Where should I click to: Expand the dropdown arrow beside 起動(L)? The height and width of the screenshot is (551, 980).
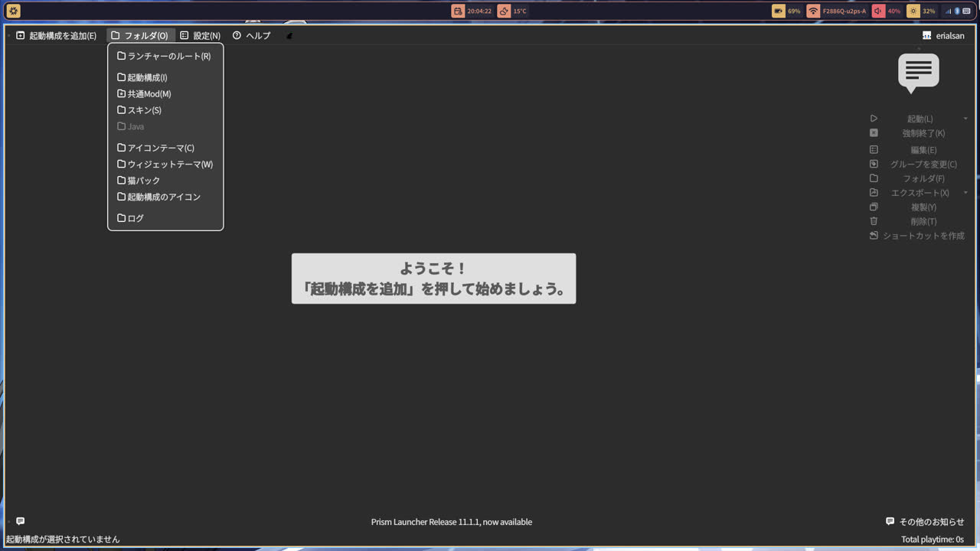click(x=965, y=119)
